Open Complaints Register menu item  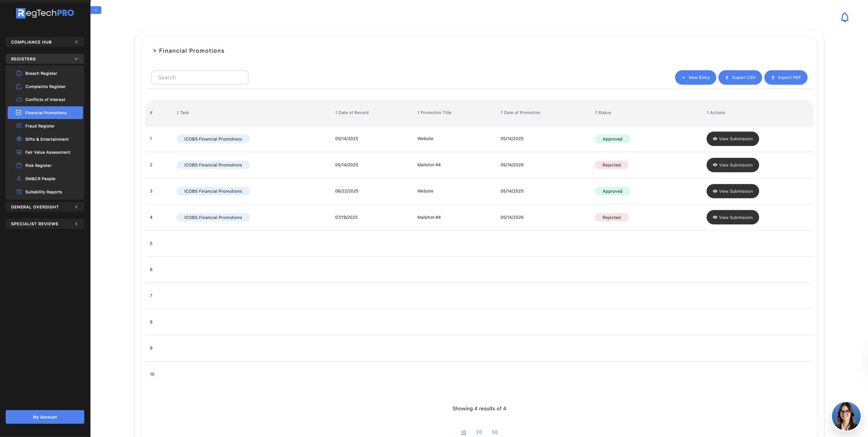tap(45, 87)
